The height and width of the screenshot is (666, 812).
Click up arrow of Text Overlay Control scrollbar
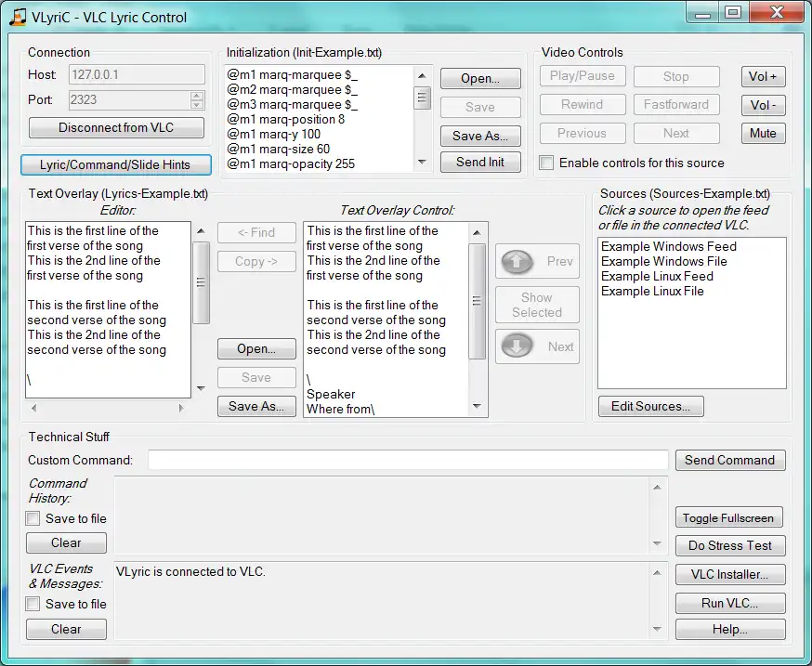(x=477, y=233)
